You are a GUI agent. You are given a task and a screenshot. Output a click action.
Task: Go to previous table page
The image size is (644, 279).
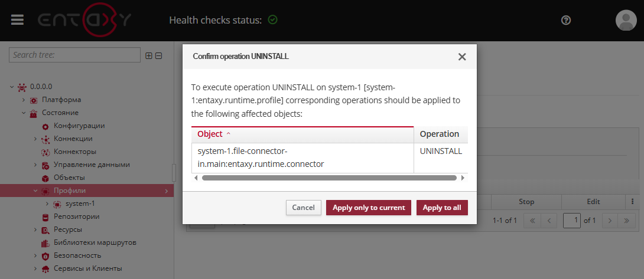click(x=549, y=221)
